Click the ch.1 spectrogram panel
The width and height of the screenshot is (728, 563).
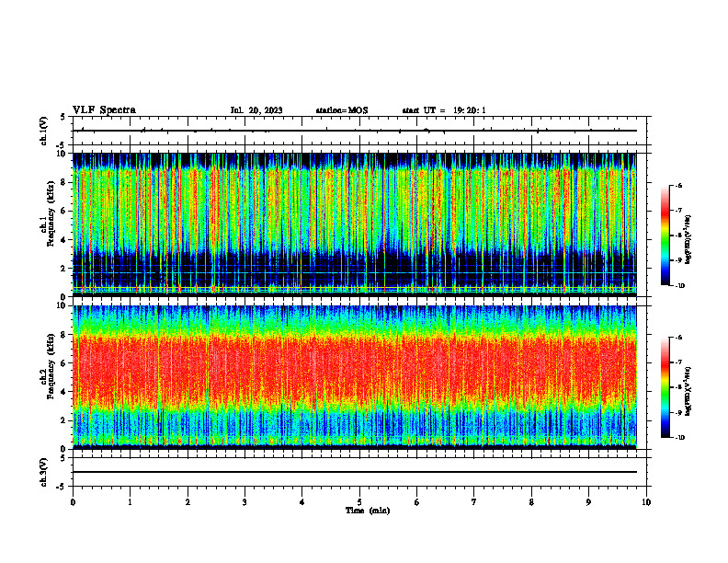pyautogui.click(x=355, y=224)
